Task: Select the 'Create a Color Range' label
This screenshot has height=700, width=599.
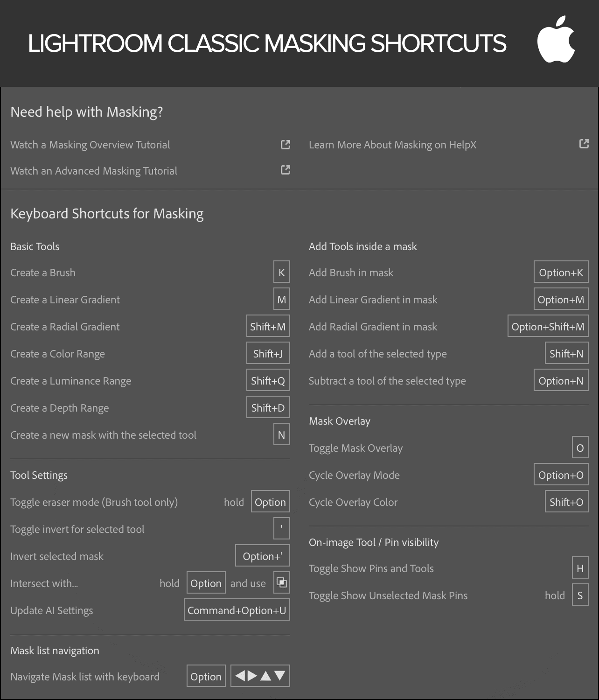Action: [58, 354]
